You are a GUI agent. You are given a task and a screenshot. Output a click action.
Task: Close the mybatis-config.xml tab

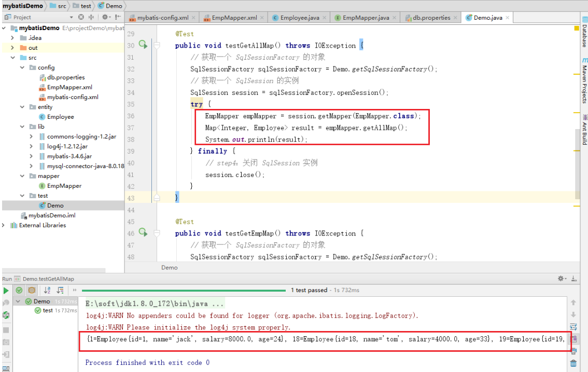193,18
